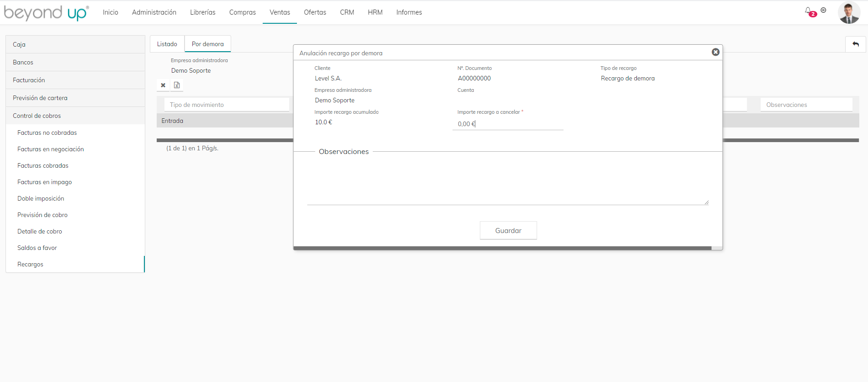Switch to the Listado tab
Image resolution: width=868 pixels, height=382 pixels.
click(x=167, y=44)
